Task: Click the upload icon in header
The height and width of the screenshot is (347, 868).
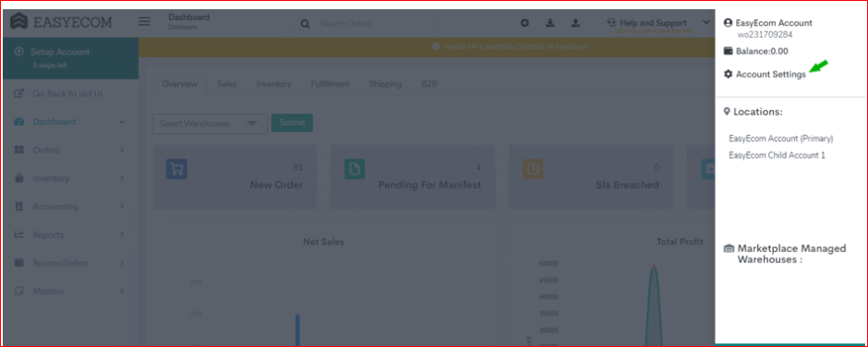Action: 575,23
